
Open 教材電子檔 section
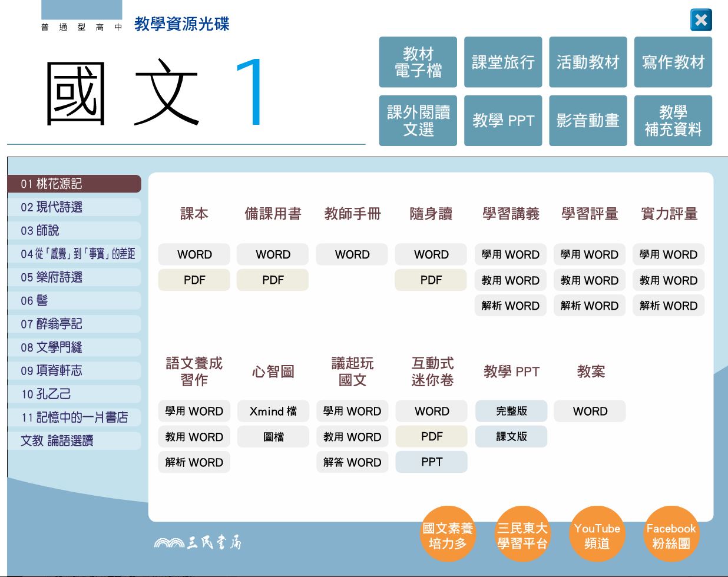click(x=418, y=62)
